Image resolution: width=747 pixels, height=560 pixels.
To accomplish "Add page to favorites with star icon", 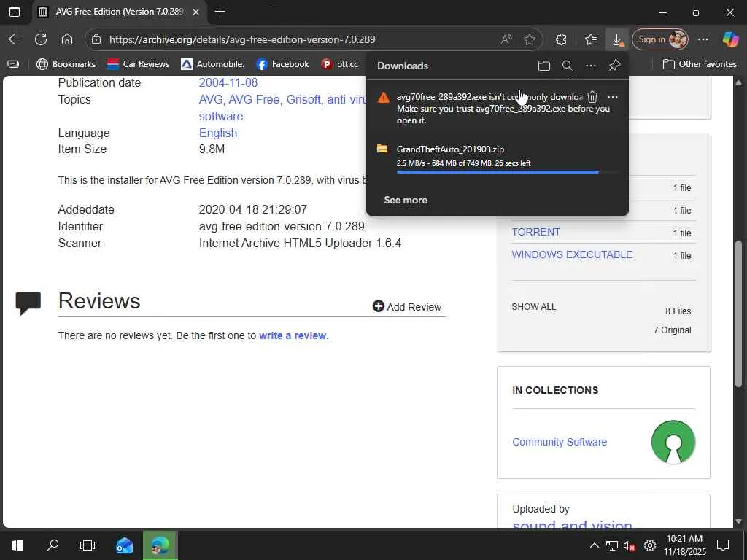I will (x=530, y=39).
